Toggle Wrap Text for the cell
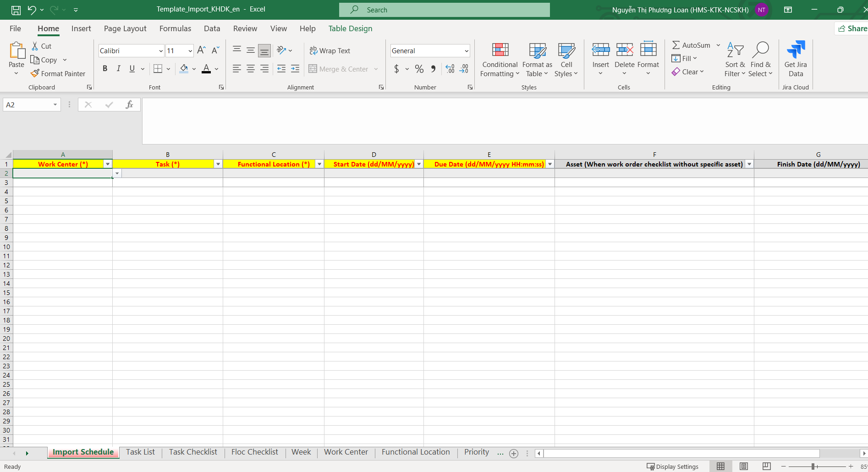 pos(330,50)
